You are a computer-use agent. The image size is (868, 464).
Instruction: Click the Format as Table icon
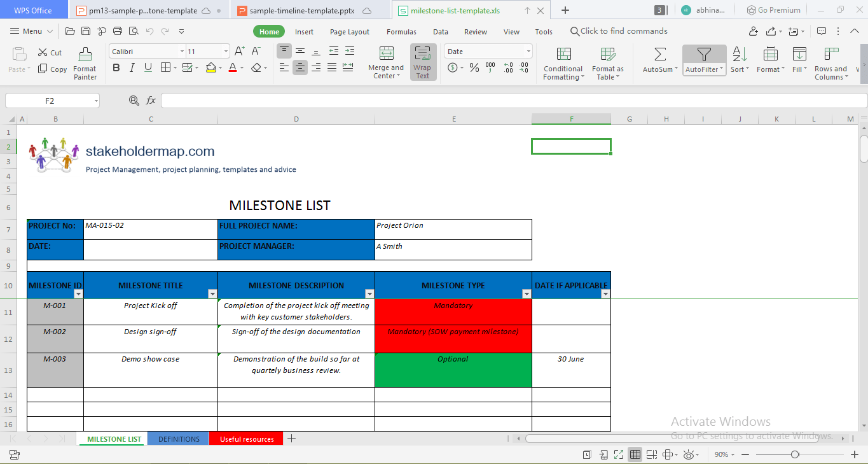click(x=607, y=55)
